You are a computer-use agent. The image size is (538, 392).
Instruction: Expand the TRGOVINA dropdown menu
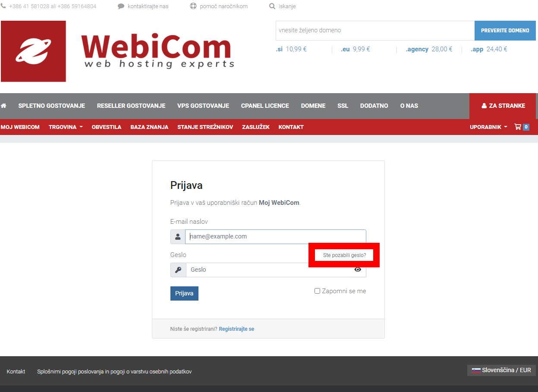click(66, 127)
